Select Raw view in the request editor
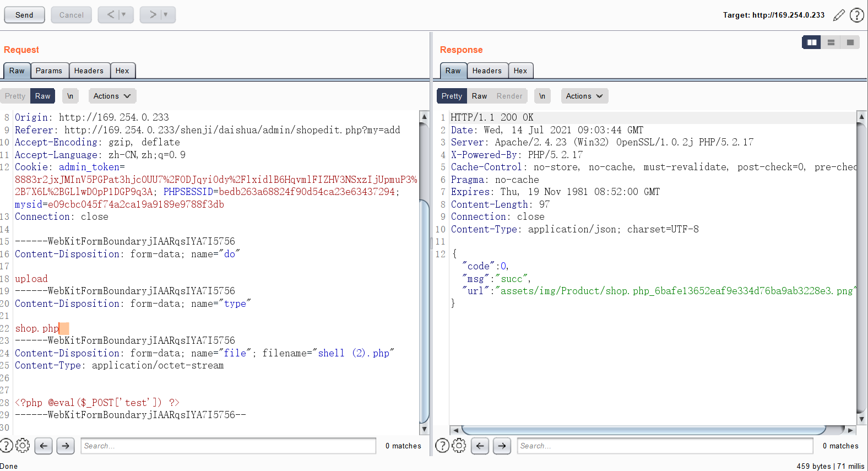This screenshot has height=471, width=868. click(42, 96)
